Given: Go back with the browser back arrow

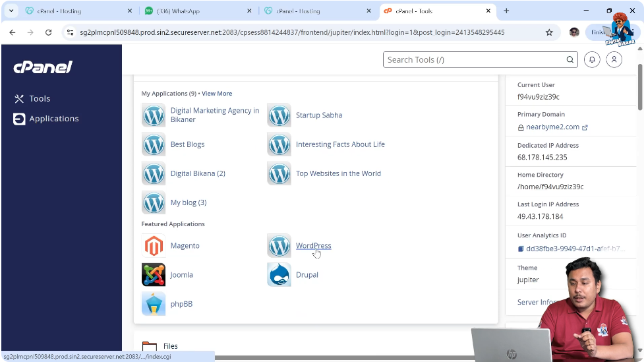Looking at the screenshot, I should pyautogui.click(x=13, y=32).
